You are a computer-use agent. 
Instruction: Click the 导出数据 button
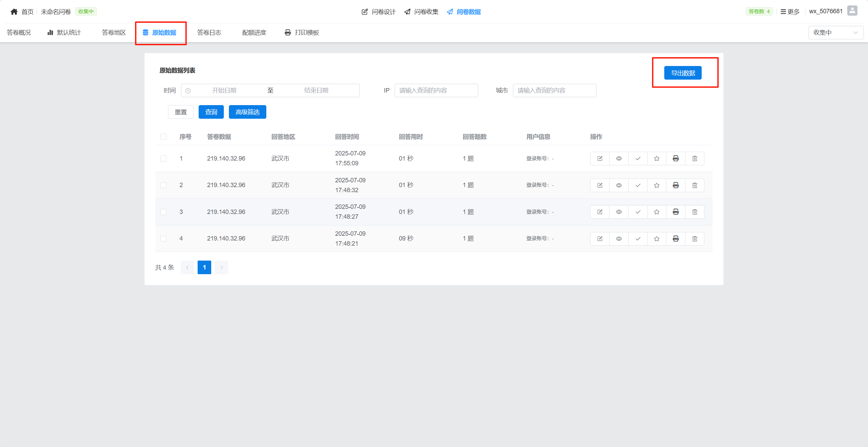tap(683, 73)
